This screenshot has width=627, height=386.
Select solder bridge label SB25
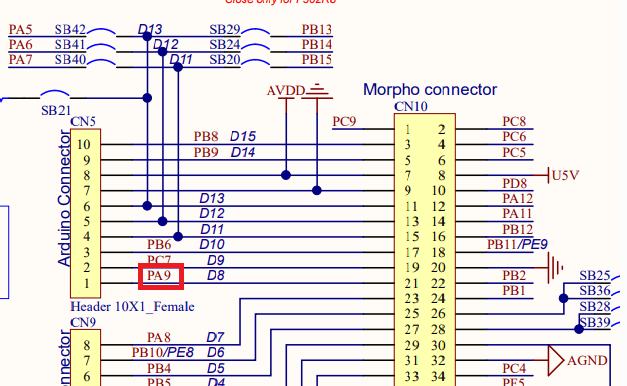(x=595, y=276)
